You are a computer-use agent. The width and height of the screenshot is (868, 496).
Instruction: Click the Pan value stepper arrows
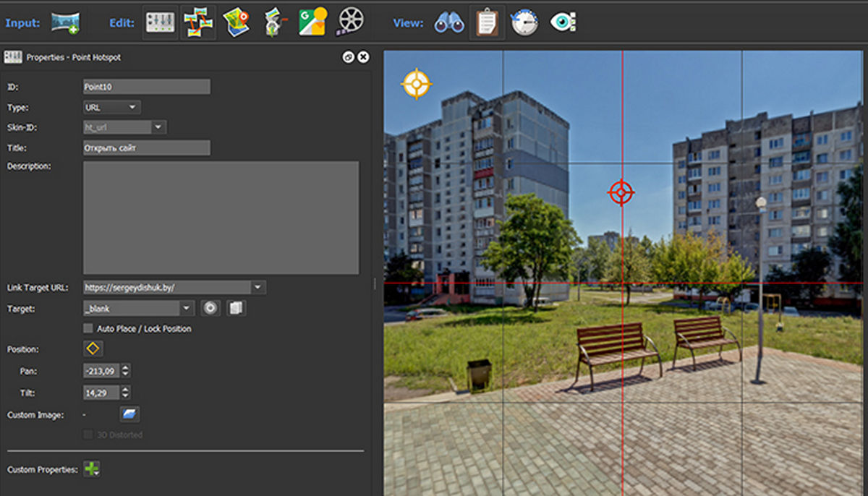pyautogui.click(x=126, y=371)
